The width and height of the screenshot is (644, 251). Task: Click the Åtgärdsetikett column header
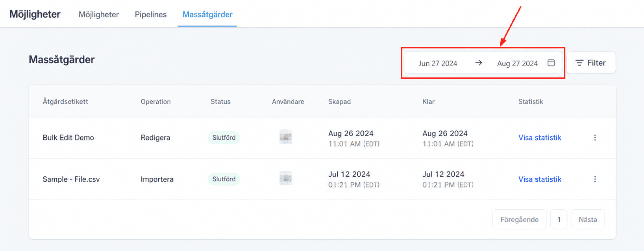(x=65, y=102)
